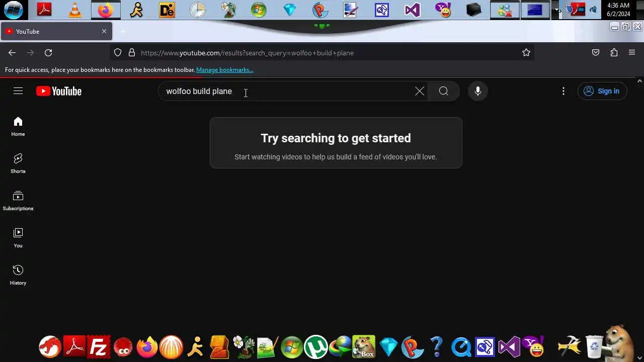Open the You section
Viewport: 644px width, 362px height.
click(18, 238)
